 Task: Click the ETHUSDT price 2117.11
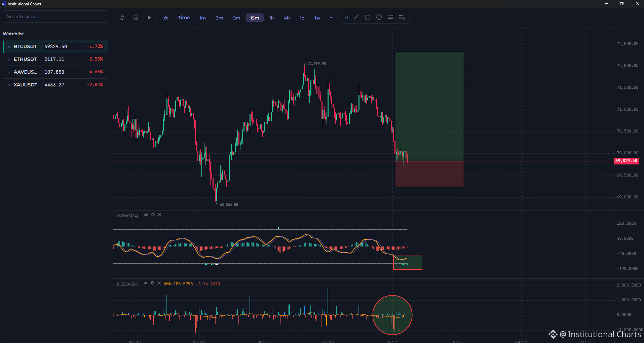coord(54,59)
